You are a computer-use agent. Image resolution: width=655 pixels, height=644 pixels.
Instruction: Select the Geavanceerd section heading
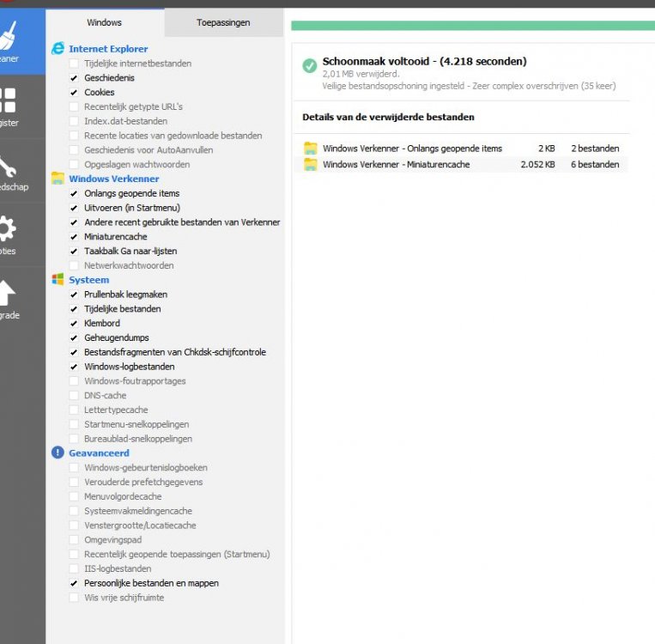(99, 453)
